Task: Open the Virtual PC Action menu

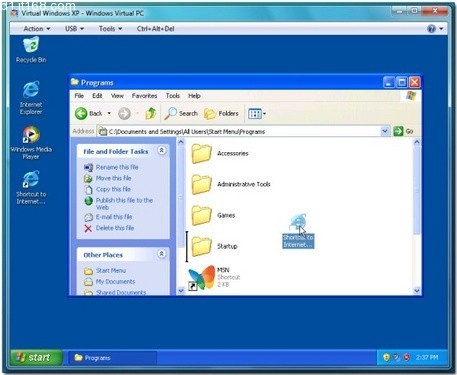Action: [x=37, y=29]
